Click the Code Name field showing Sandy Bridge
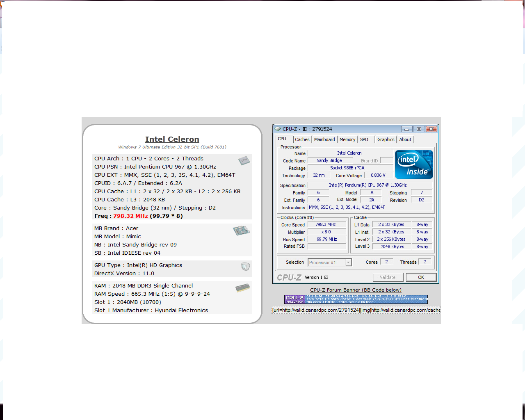Screen dimensions: 525x420 coord(330,161)
